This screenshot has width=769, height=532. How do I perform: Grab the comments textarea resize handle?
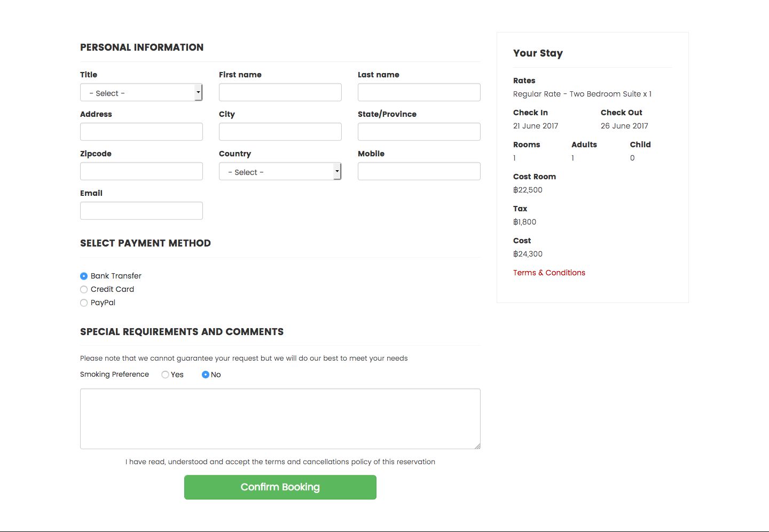click(477, 446)
